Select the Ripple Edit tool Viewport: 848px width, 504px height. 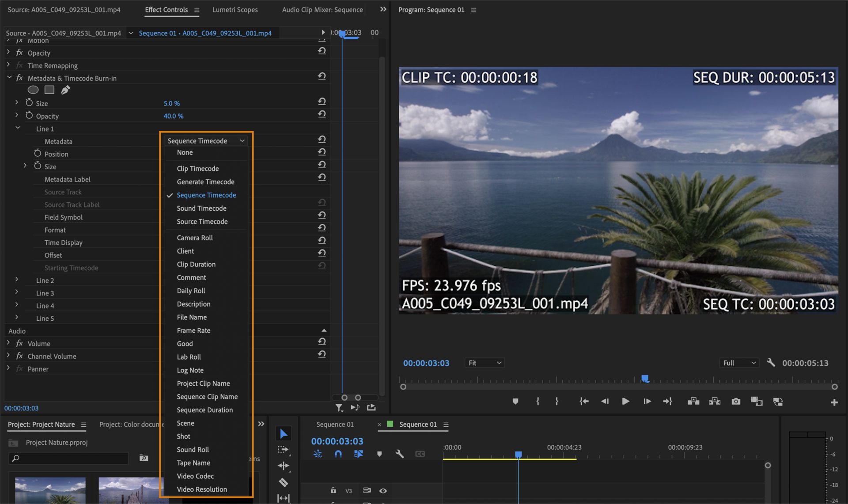pyautogui.click(x=283, y=466)
